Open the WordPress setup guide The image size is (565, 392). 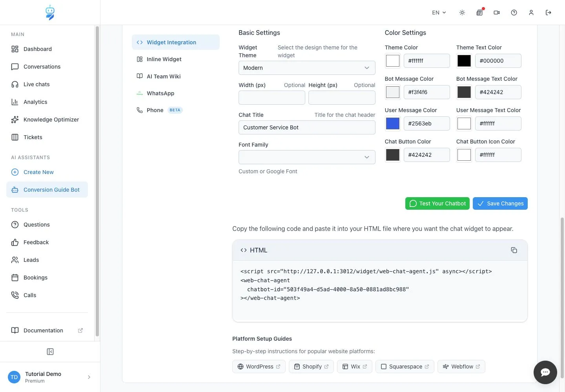259,367
